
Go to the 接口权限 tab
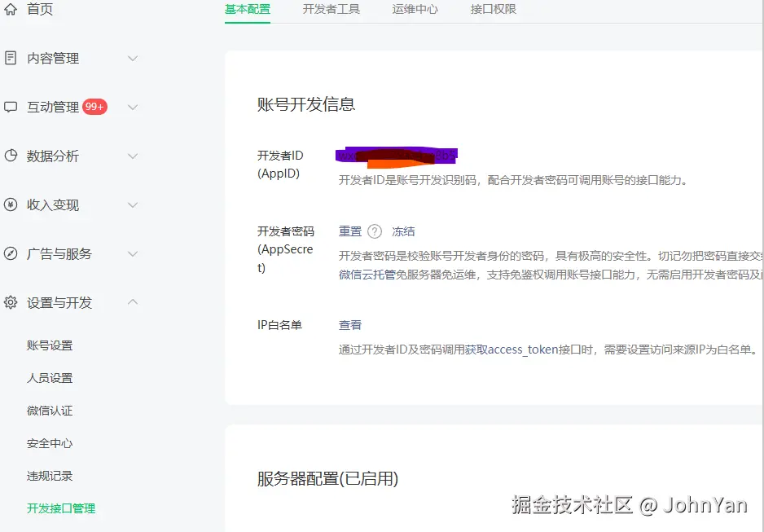point(493,9)
